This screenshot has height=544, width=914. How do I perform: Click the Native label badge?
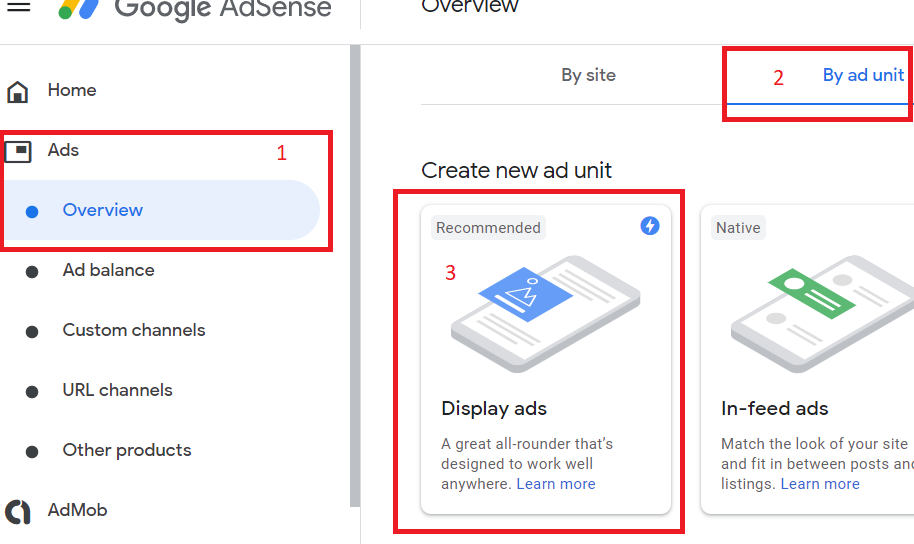point(738,227)
